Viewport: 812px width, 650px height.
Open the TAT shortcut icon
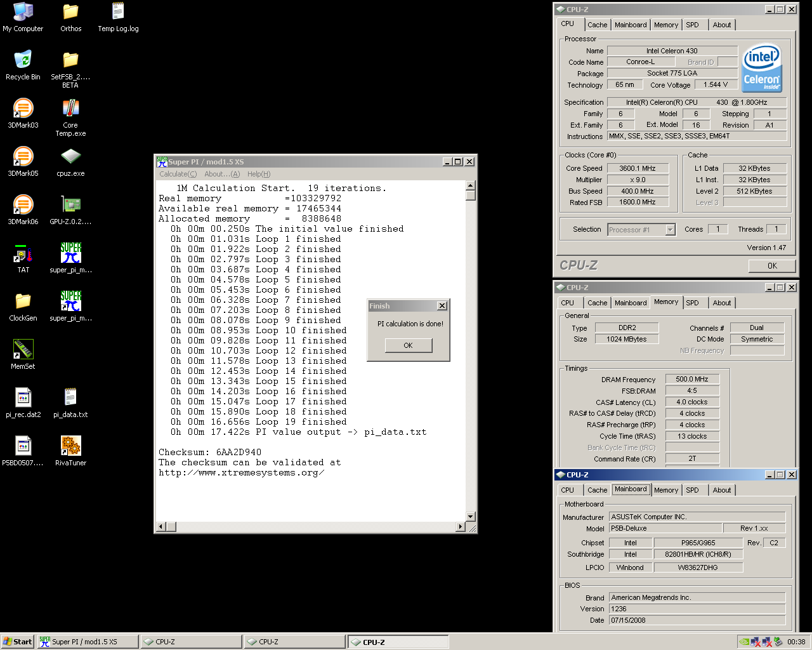[23, 258]
